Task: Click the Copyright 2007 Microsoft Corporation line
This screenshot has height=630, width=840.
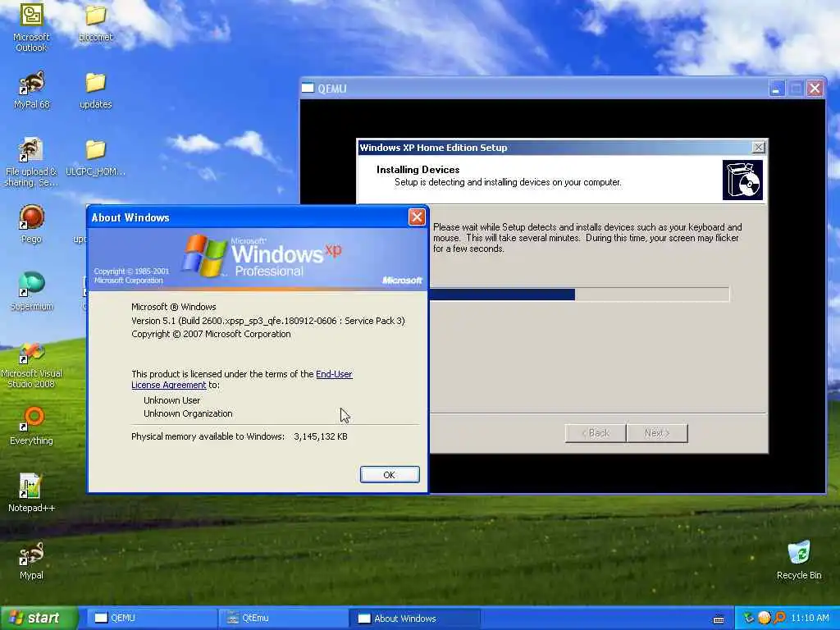Action: pyautogui.click(x=211, y=335)
